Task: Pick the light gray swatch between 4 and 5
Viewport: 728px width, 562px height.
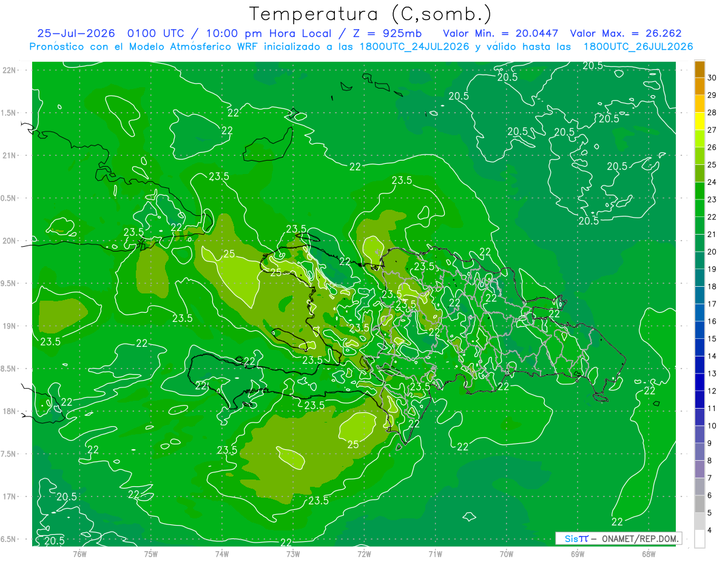Action: tap(699, 521)
